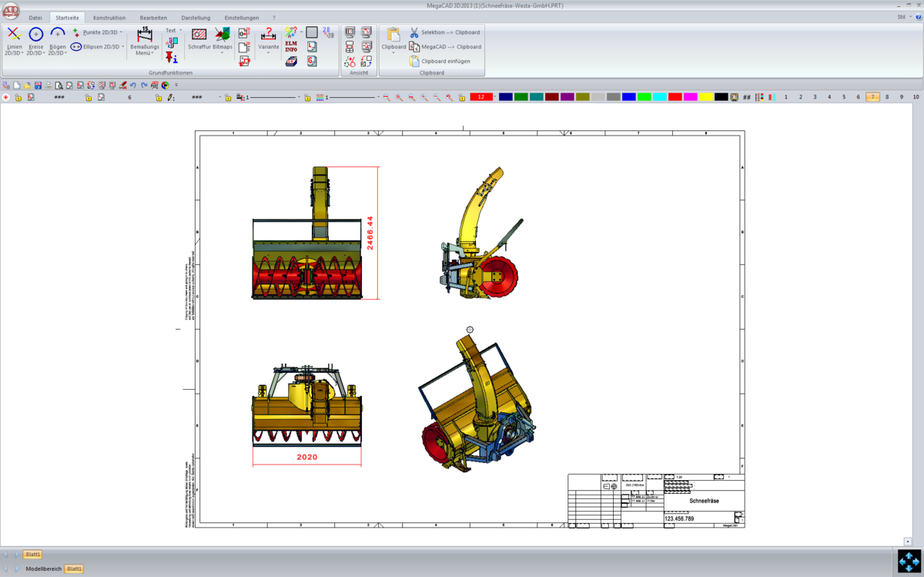This screenshot has width=924, height=577.
Task: Toggle layer number 7
Action: point(872,97)
